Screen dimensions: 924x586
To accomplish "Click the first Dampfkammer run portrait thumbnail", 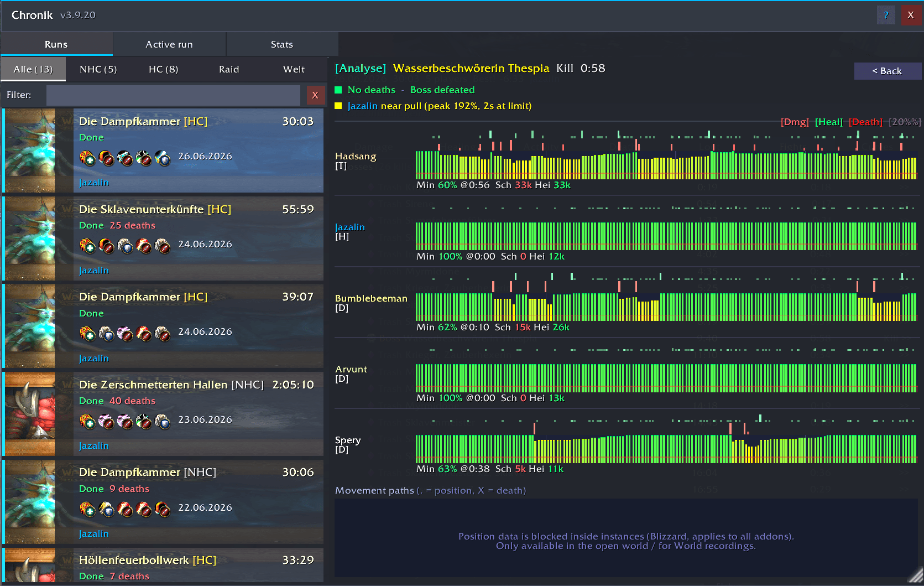I will [30, 151].
